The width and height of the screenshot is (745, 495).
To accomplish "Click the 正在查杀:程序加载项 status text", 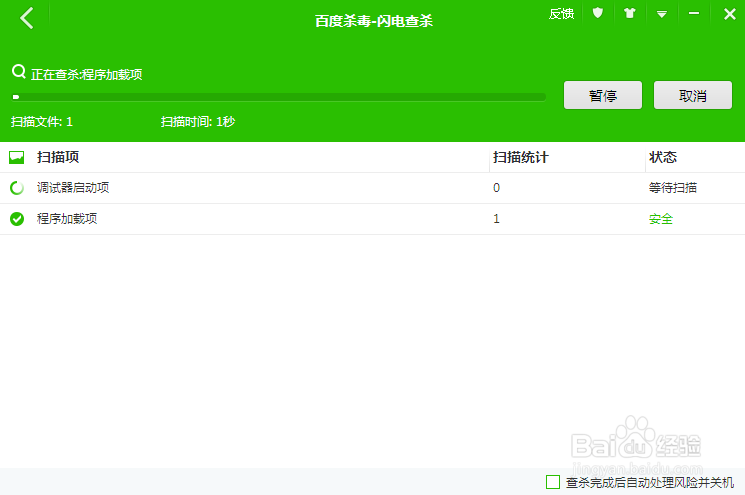I will pyautogui.click(x=86, y=75).
